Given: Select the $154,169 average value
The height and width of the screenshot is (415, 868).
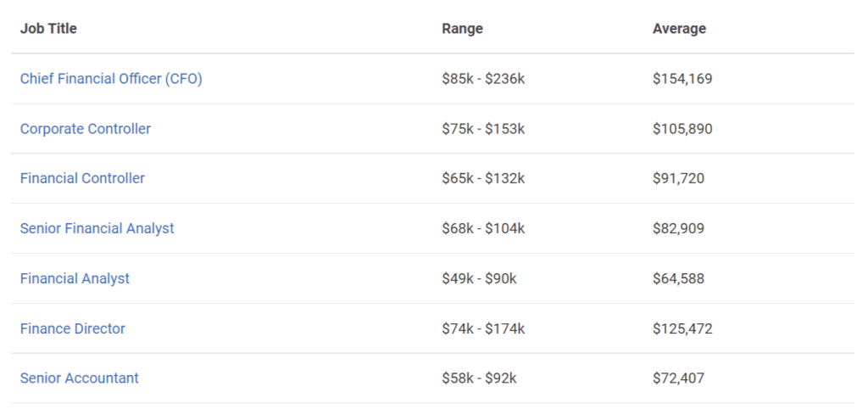Looking at the screenshot, I should coord(682,79).
